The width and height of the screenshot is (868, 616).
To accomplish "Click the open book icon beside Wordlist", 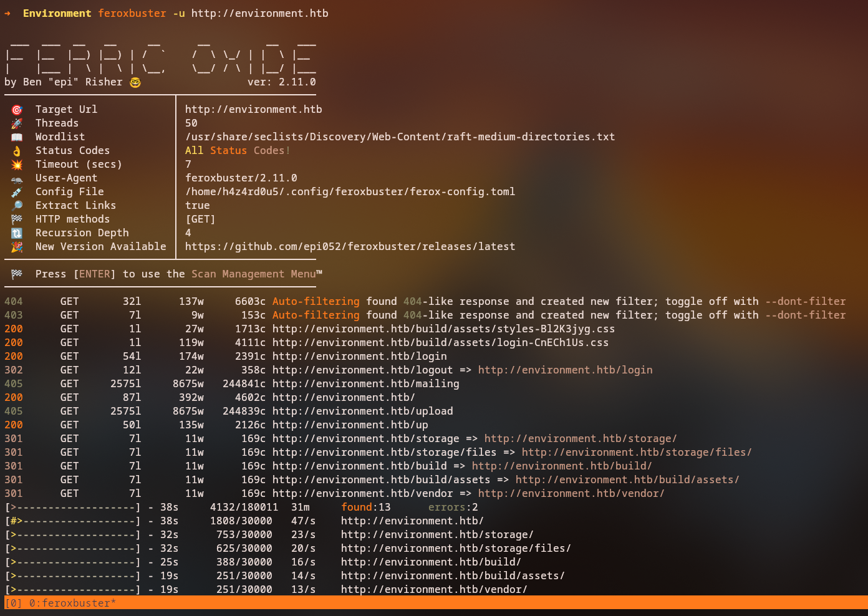I will [x=17, y=137].
